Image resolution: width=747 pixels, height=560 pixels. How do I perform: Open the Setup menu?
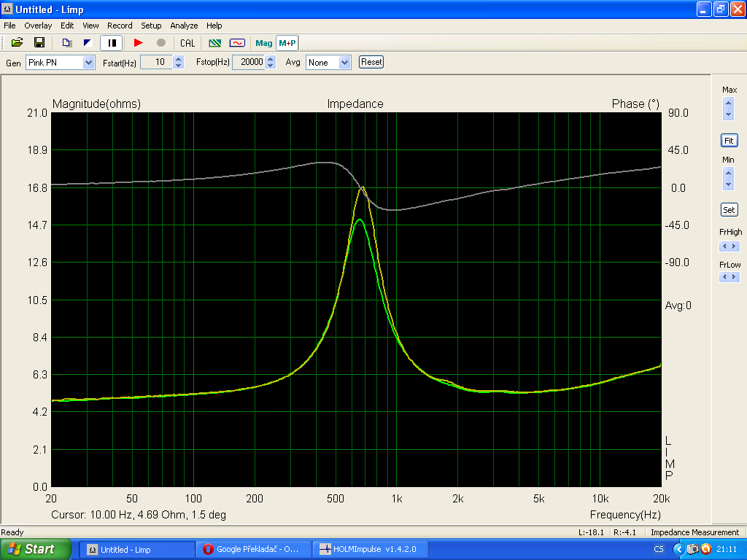151,26
